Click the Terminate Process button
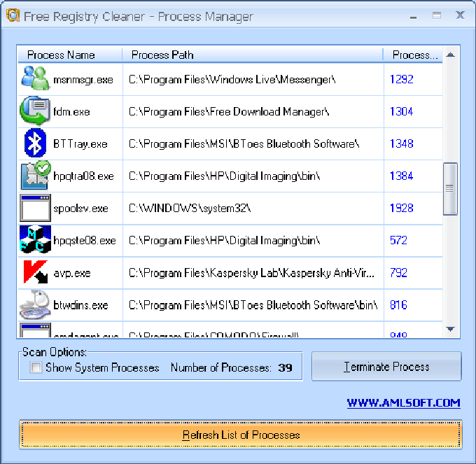This screenshot has height=464, width=476. tap(386, 366)
